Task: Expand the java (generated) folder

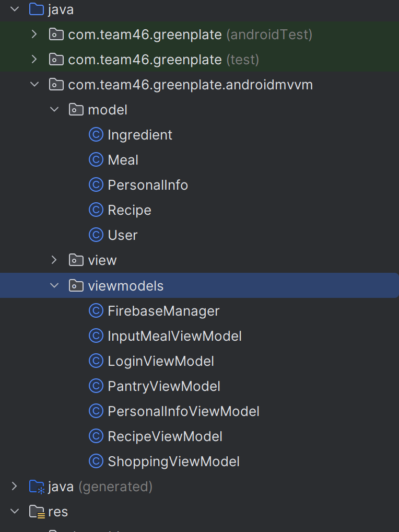Action: [x=14, y=487]
